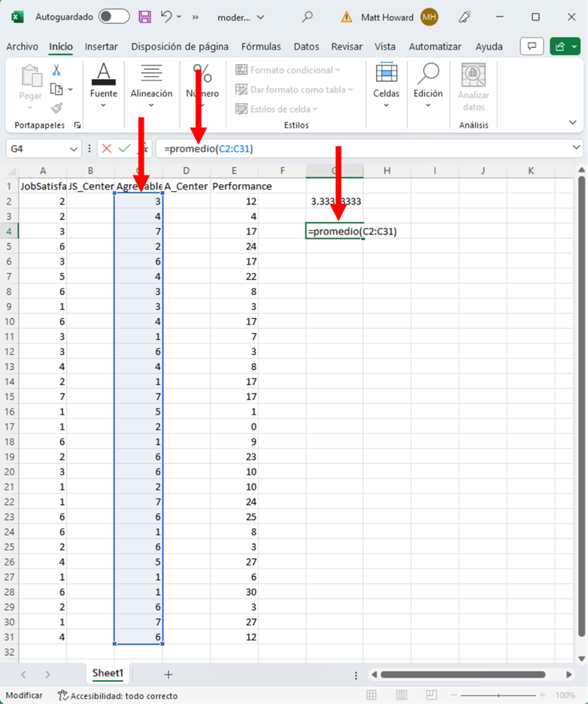The height and width of the screenshot is (704, 588).
Task: Expand the Name Box dropdown for G4
Action: tap(73, 149)
